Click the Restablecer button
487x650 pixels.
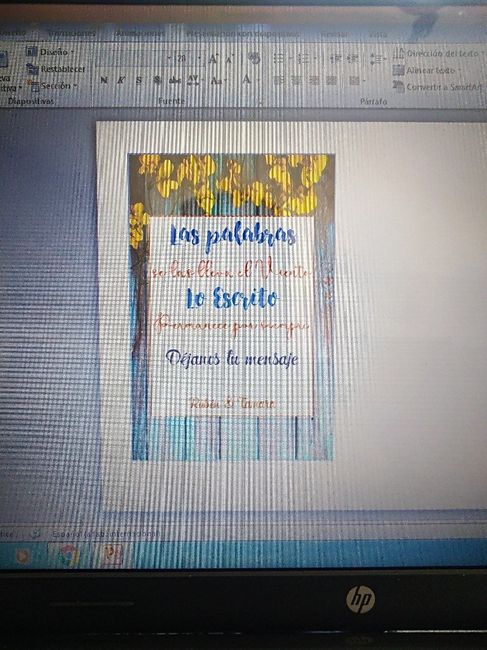pyautogui.click(x=56, y=69)
